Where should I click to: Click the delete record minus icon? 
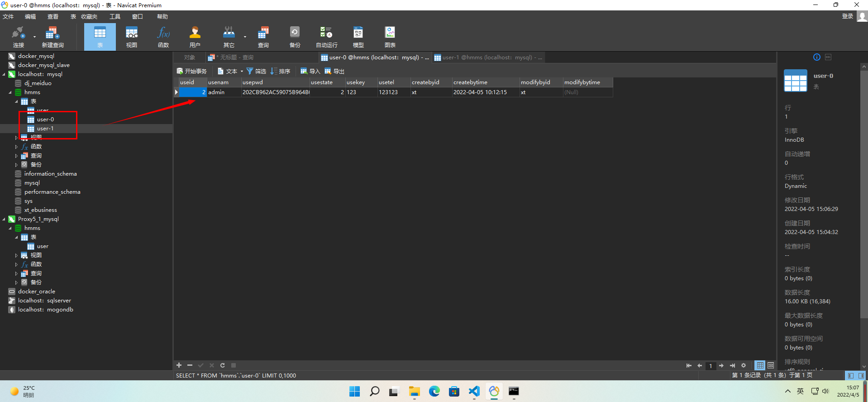[190, 365]
